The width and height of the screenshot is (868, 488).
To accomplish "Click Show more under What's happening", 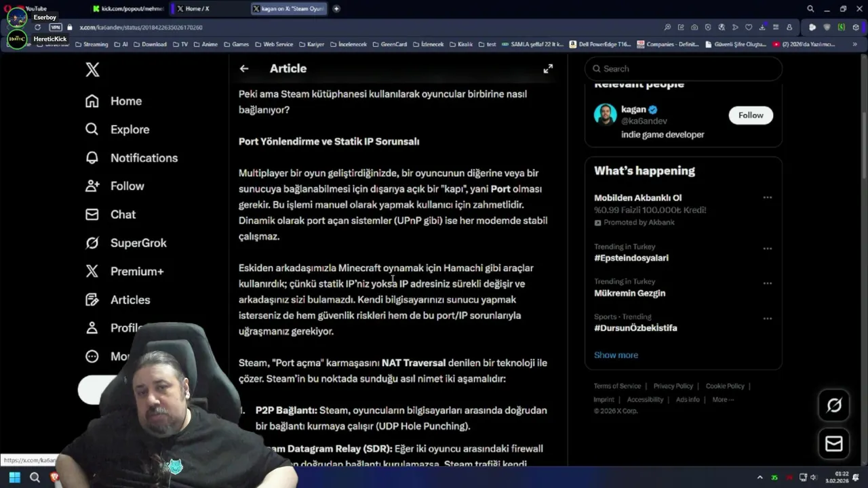I will 616,355.
